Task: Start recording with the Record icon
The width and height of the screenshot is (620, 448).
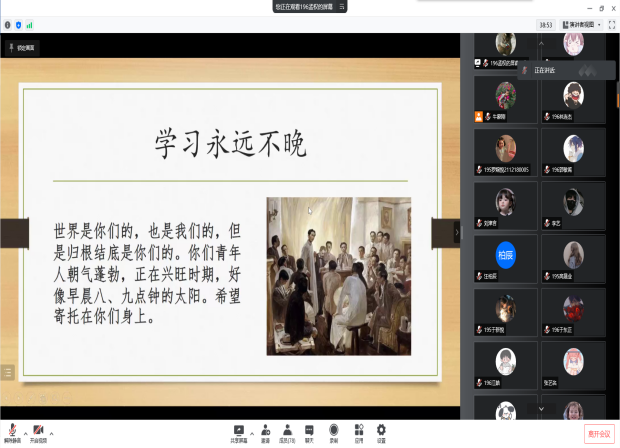Action: coord(333,431)
